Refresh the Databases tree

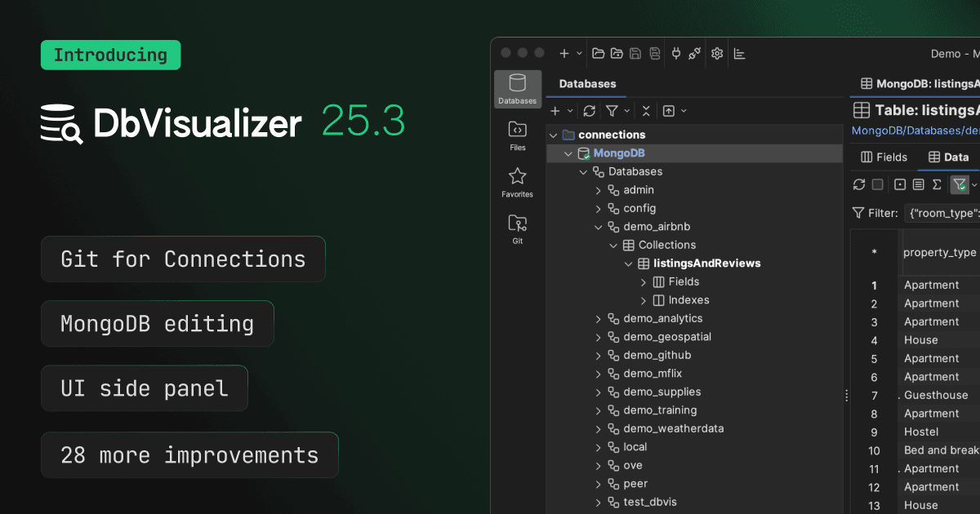589,111
